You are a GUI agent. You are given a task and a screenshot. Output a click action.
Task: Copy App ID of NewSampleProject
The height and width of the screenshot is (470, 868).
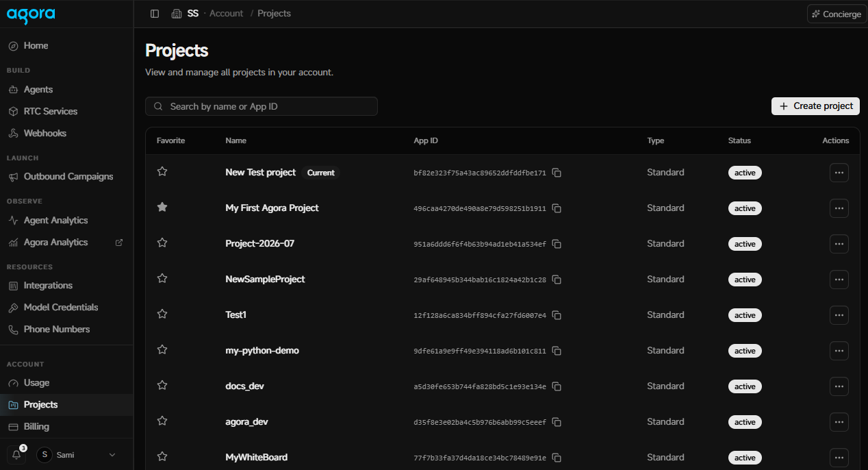point(557,280)
